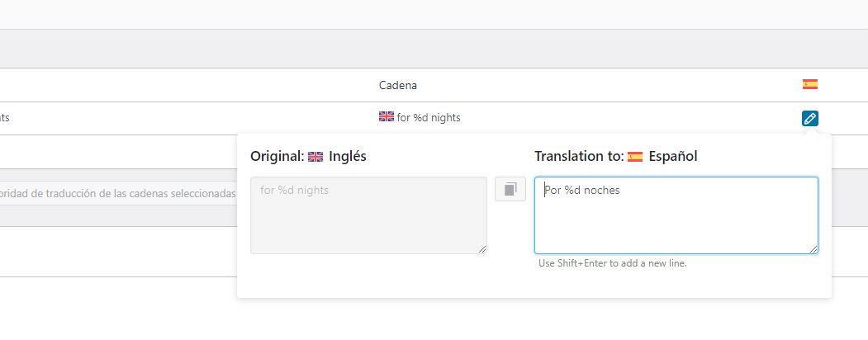The width and height of the screenshot is (868, 340).
Task: Click the word 'Español' in the heading
Action: (673, 157)
